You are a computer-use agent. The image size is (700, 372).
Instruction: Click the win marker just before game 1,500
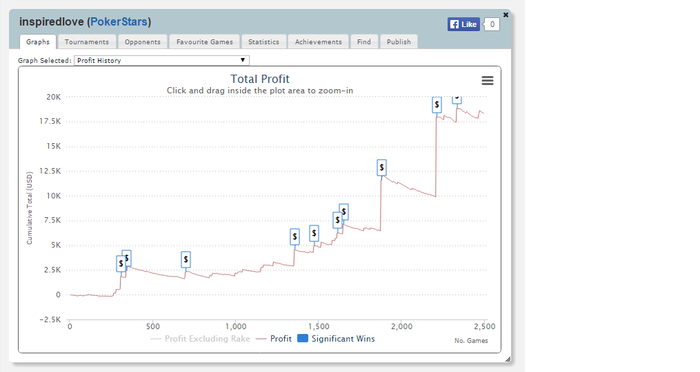[314, 233]
